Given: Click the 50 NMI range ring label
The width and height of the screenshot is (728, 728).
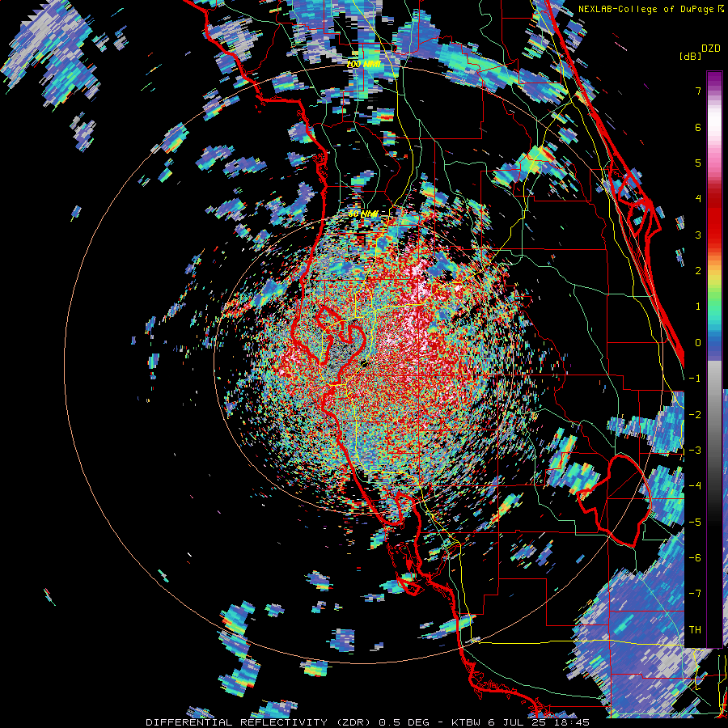Looking at the screenshot, I should pos(363,214).
